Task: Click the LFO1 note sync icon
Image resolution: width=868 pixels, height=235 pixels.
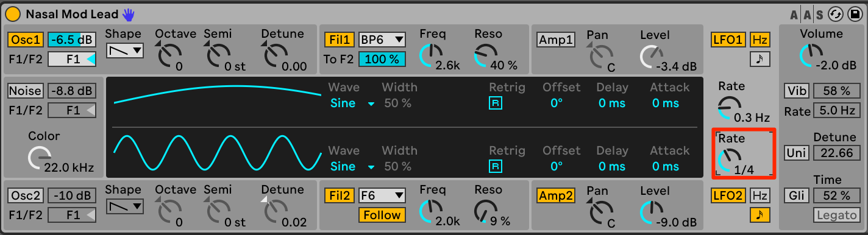Action: click(759, 59)
